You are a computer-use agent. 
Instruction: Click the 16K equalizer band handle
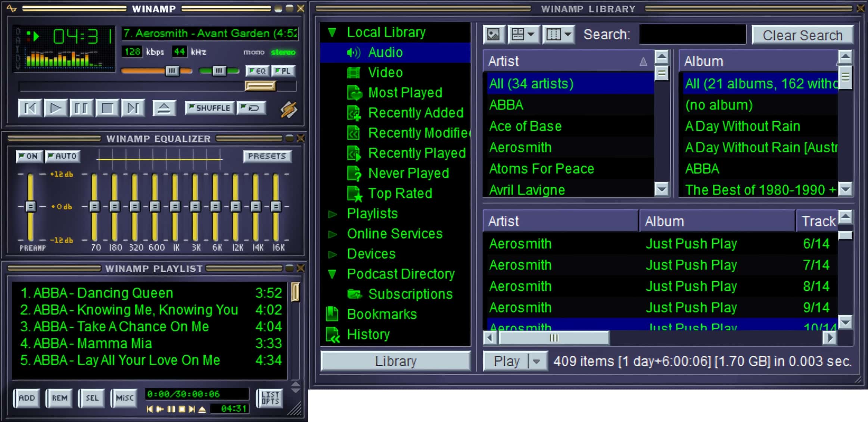(276, 206)
